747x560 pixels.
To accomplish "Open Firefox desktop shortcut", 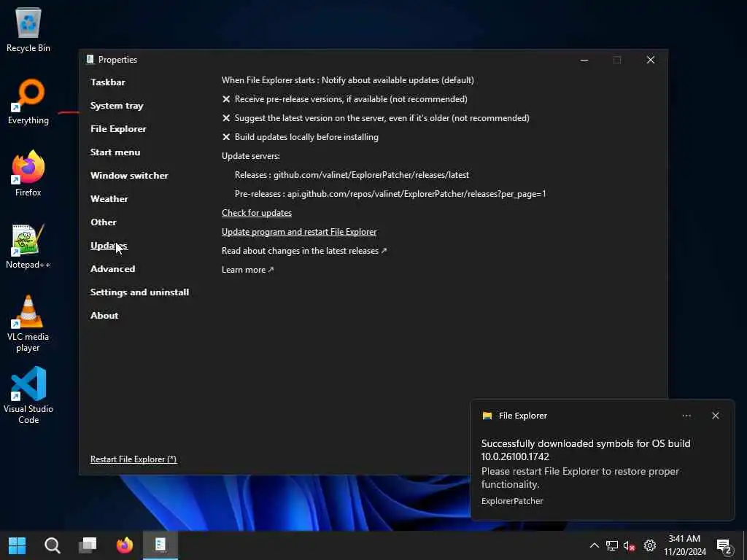I will click(x=28, y=174).
